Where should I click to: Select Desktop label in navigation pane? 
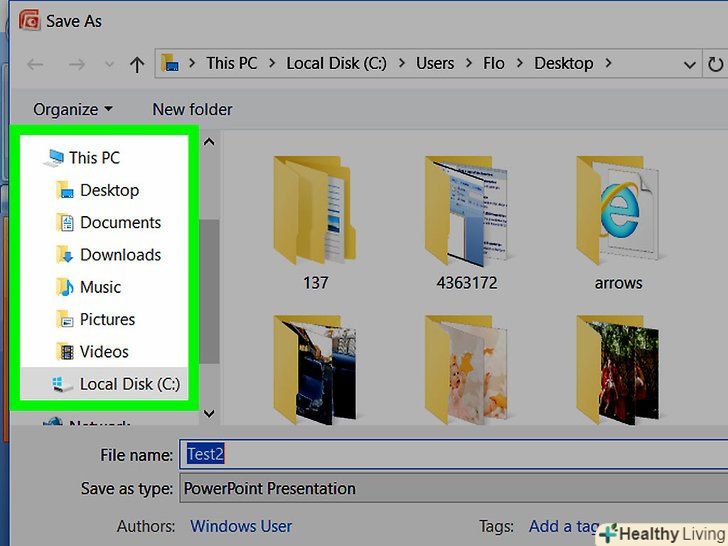[x=110, y=190]
